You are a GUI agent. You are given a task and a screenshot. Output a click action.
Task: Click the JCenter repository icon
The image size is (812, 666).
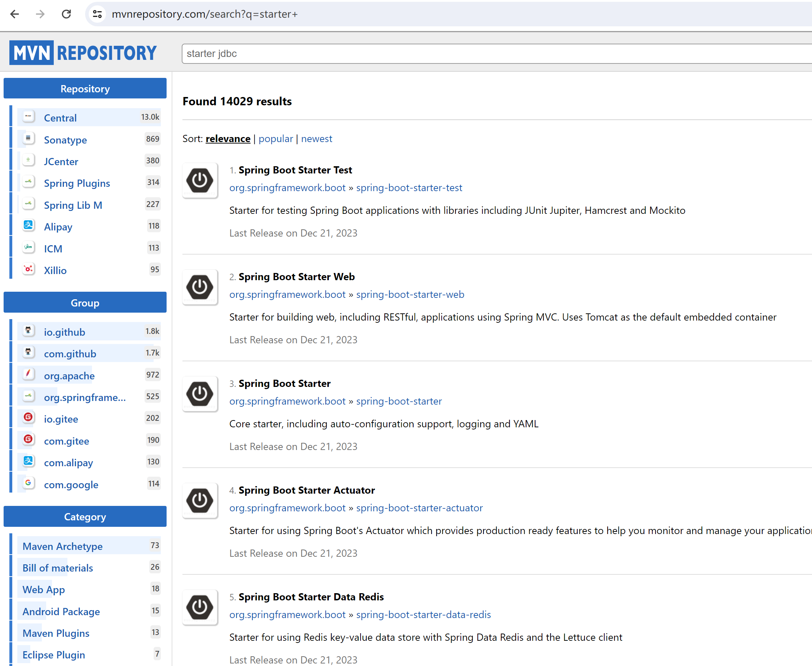28,160
